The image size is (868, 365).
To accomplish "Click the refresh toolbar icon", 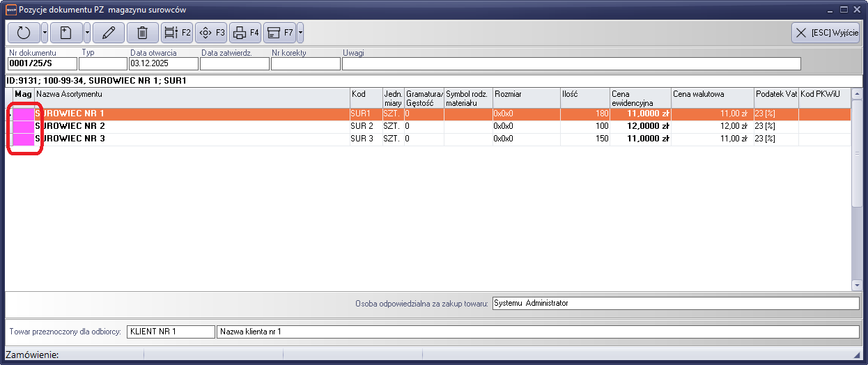I will tap(24, 33).
